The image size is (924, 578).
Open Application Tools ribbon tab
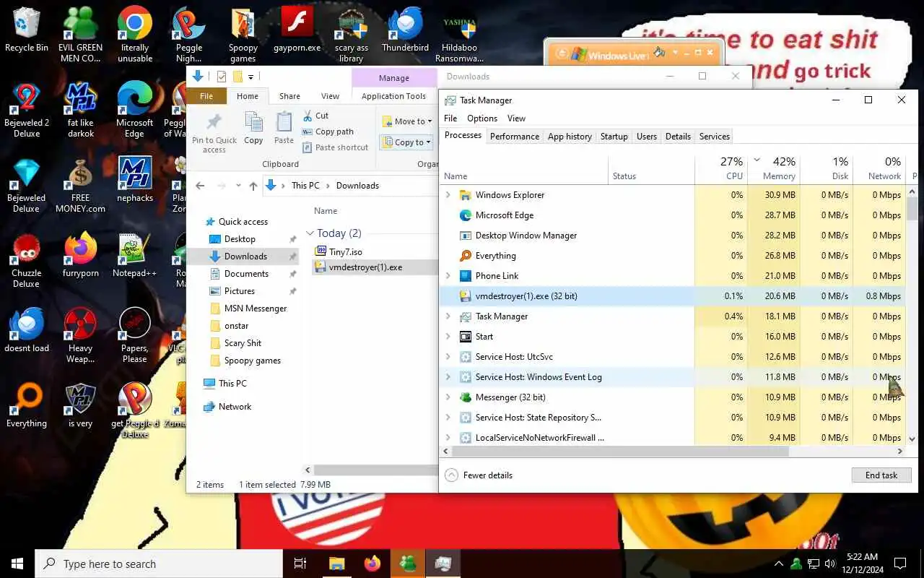point(393,96)
